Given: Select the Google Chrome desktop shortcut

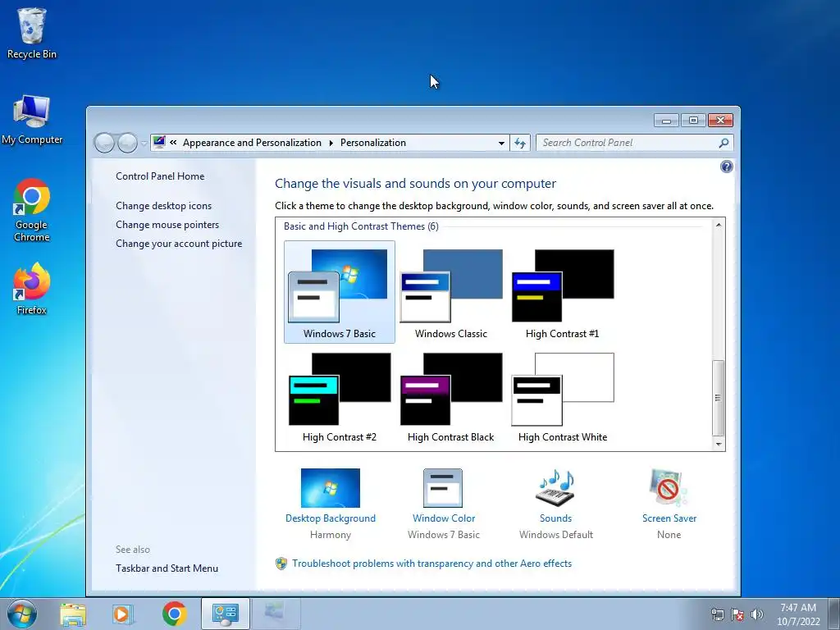Looking at the screenshot, I should click(32, 210).
